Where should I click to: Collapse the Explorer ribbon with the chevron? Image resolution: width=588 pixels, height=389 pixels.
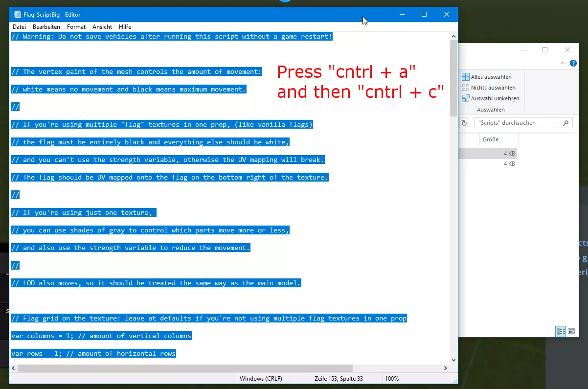[x=563, y=63]
